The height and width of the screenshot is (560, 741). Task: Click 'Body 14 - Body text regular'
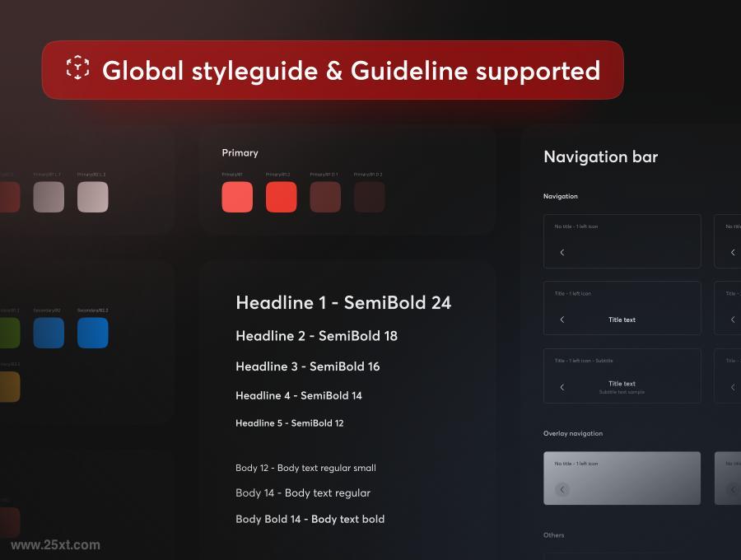[302, 493]
